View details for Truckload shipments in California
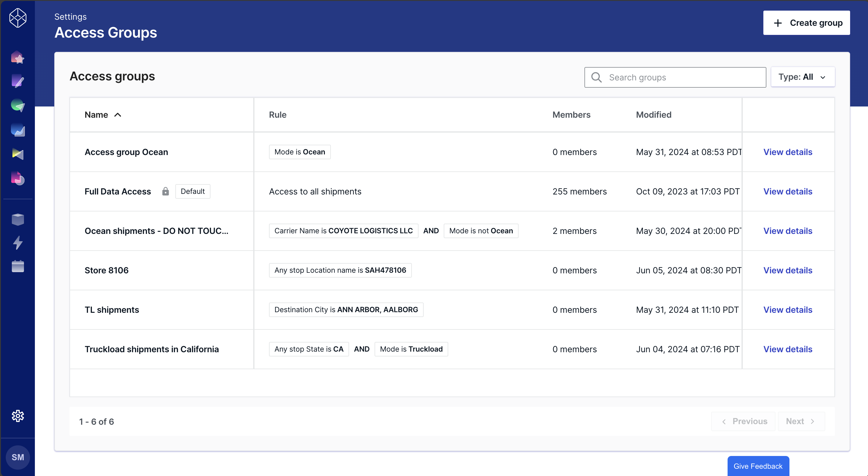The width and height of the screenshot is (868, 476). [x=787, y=349]
